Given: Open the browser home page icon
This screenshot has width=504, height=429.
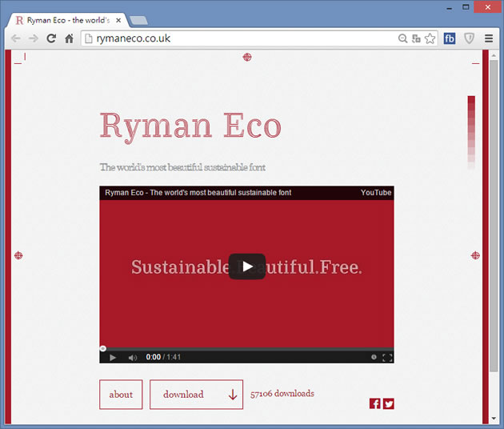Looking at the screenshot, I should [x=69, y=38].
